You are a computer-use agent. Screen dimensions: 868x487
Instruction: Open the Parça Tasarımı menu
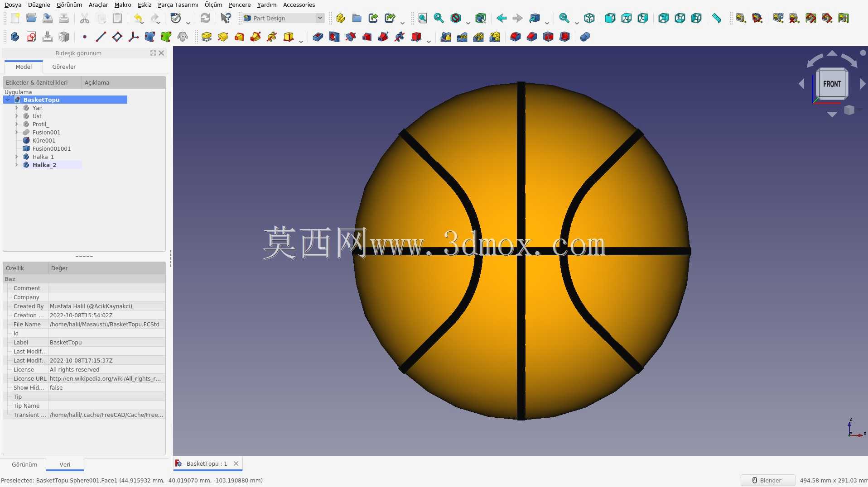(x=178, y=5)
